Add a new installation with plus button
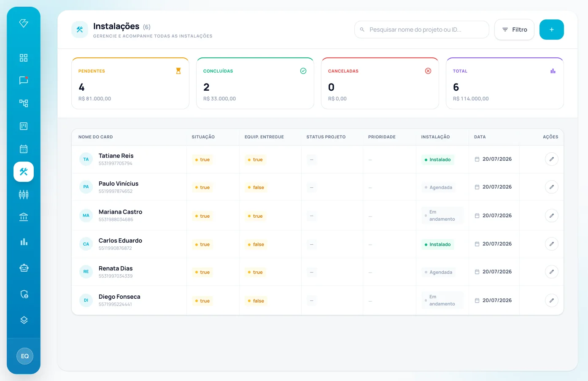Screen dimensions: 588x381 pyautogui.click(x=551, y=30)
